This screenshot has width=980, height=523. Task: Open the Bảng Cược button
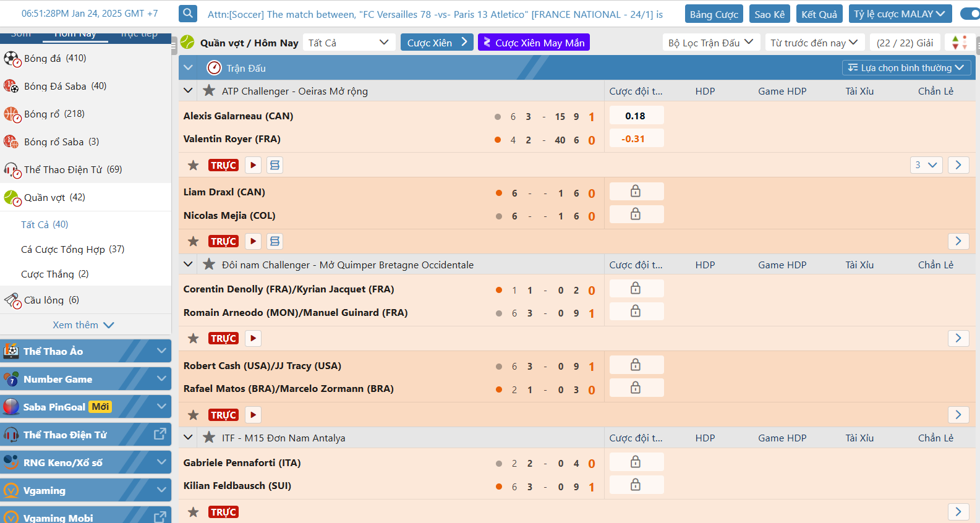point(714,14)
